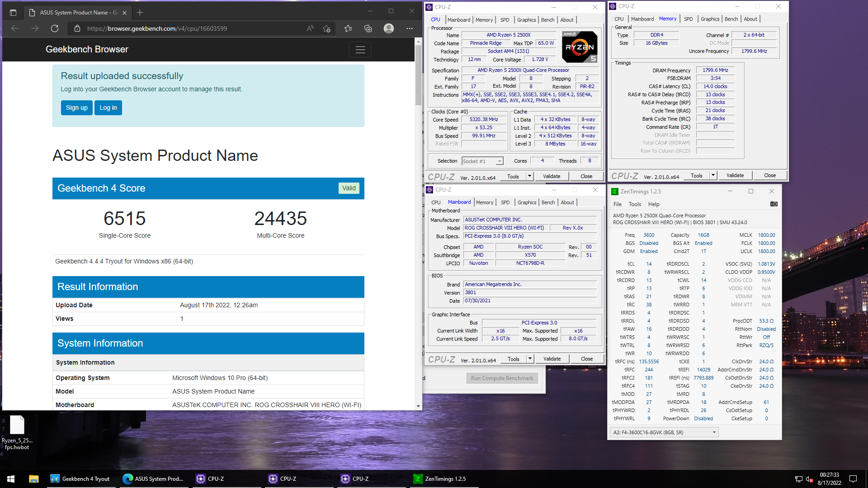
Task: Click the Ryzen 5 logo in CPU-Z
Action: [580, 47]
